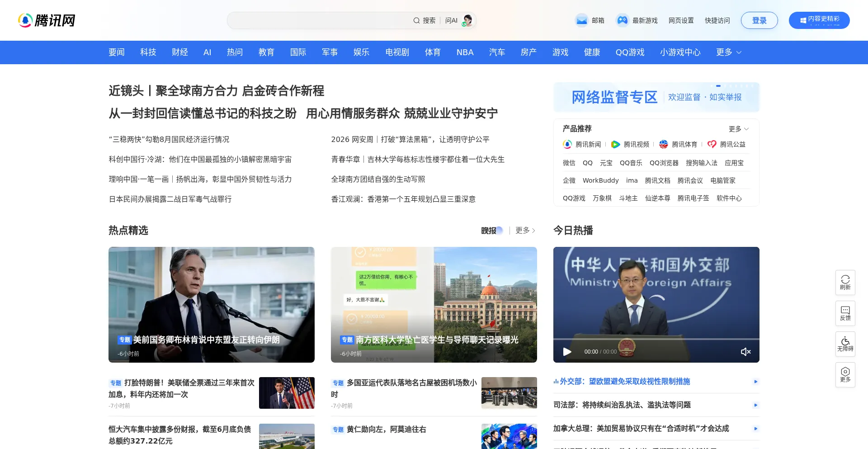This screenshot has width=868, height=449.
Task: Open the 软件中心 link
Action: point(729,198)
